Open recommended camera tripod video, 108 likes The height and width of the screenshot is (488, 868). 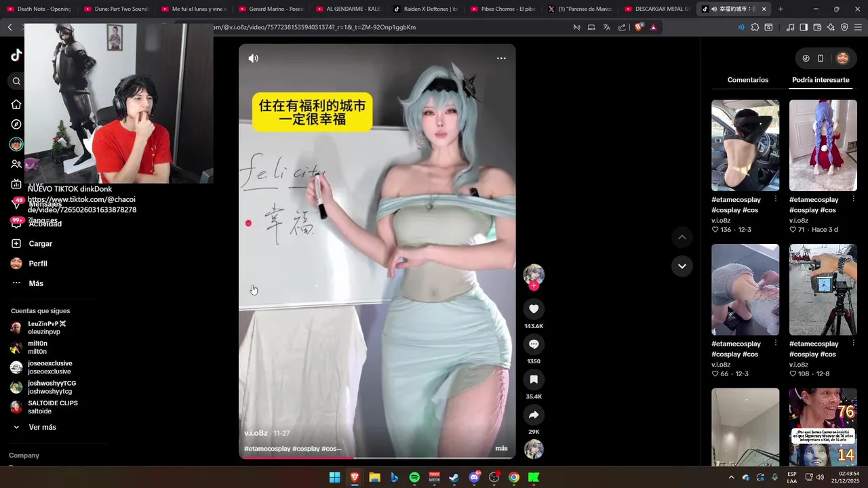click(823, 289)
